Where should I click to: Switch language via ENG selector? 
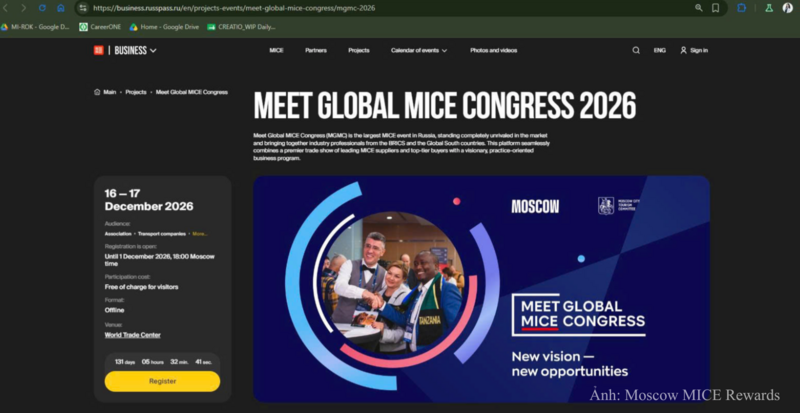click(660, 51)
